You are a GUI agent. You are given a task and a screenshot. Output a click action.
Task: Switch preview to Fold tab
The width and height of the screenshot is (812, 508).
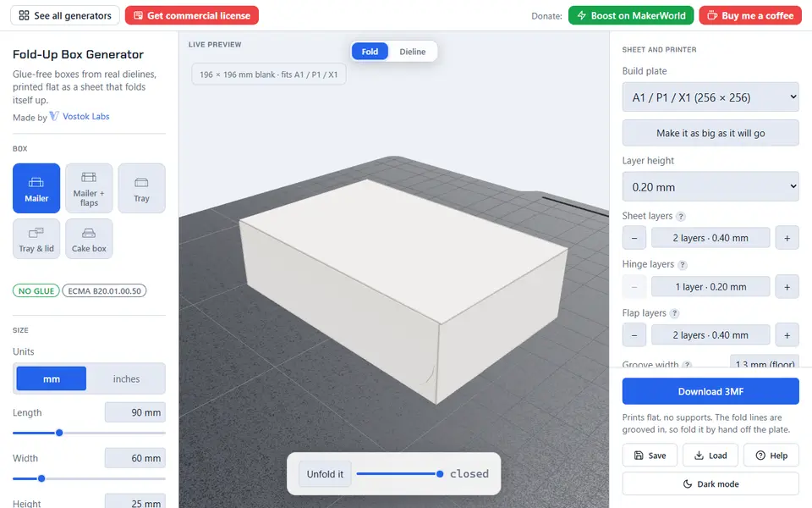click(x=370, y=52)
